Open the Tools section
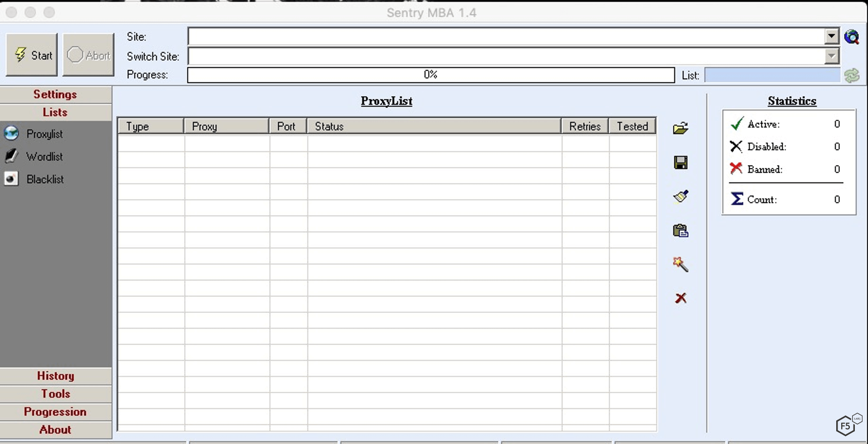This screenshot has height=444, width=868. (55, 394)
